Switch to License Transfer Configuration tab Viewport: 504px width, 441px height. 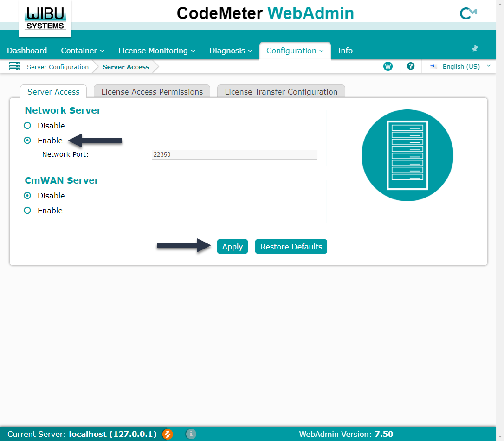coord(281,92)
